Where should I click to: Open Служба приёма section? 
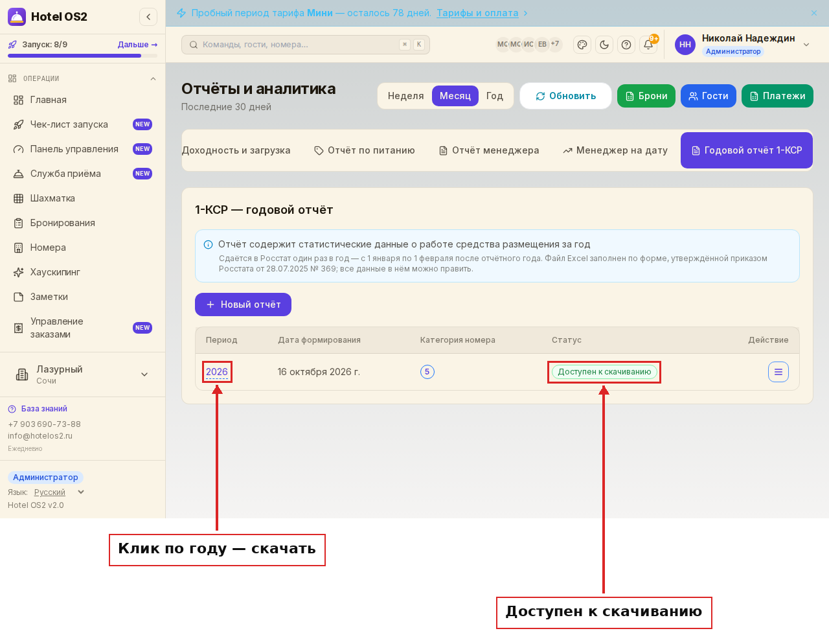(83, 174)
